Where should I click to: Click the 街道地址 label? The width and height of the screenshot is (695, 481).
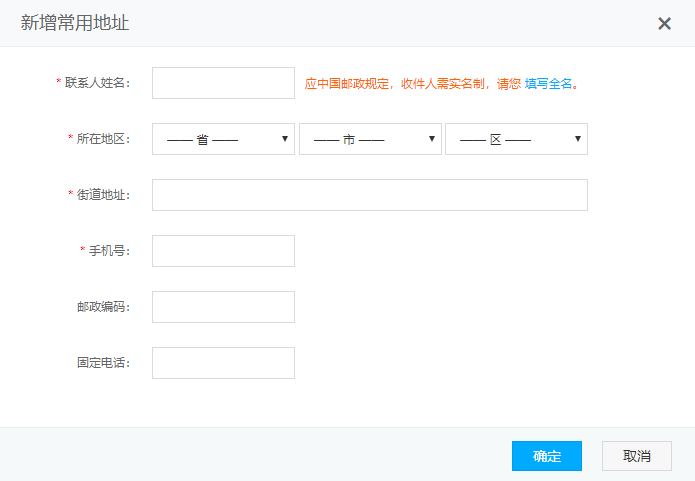pyautogui.click(x=106, y=195)
